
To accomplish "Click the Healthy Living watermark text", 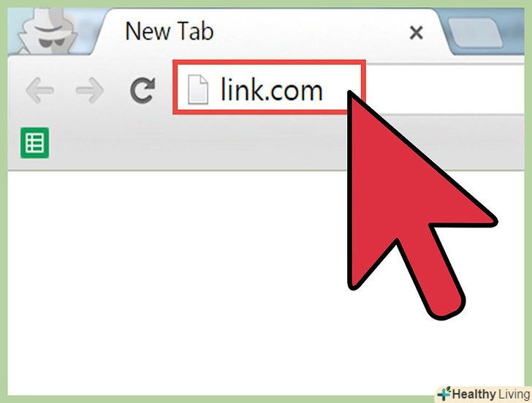I will pyautogui.click(x=490, y=394).
